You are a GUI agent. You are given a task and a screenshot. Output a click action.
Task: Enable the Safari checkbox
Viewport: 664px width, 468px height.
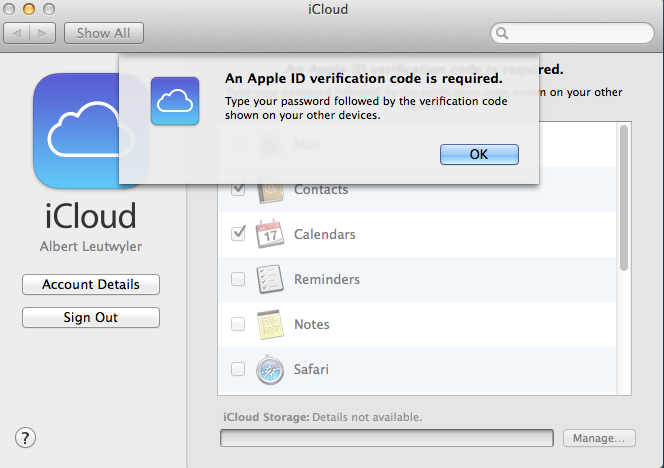click(x=238, y=369)
